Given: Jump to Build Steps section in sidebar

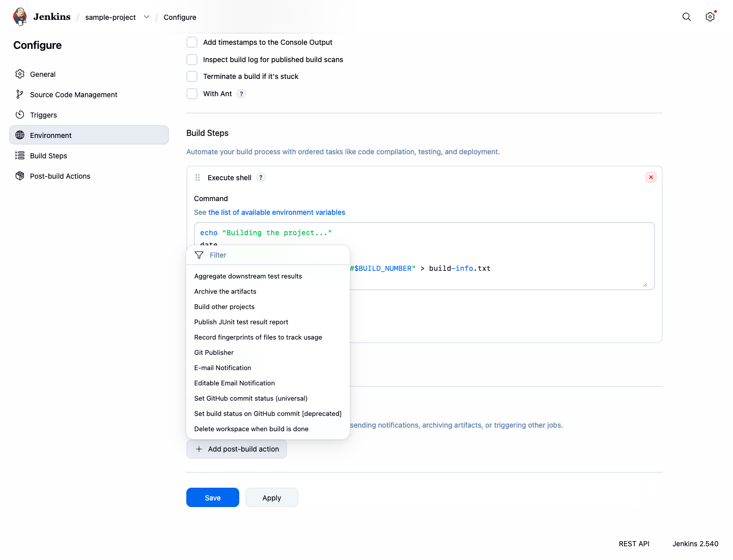Looking at the screenshot, I should click(x=89, y=155).
